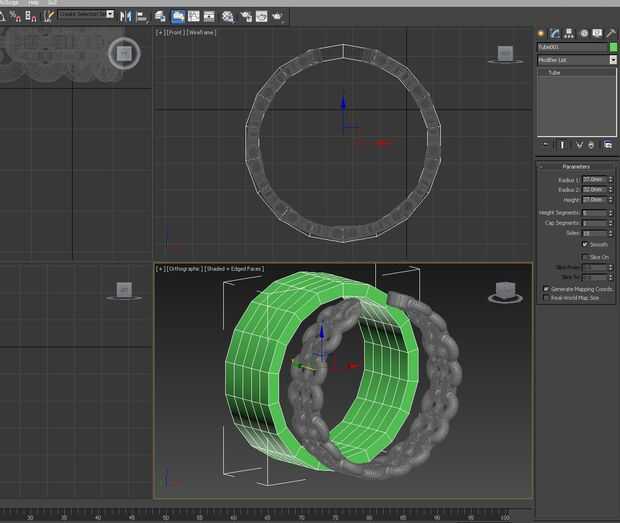Screen dimensions: 620x523
Task: Open the named selection sets dropdown
Action: [x=110, y=14]
